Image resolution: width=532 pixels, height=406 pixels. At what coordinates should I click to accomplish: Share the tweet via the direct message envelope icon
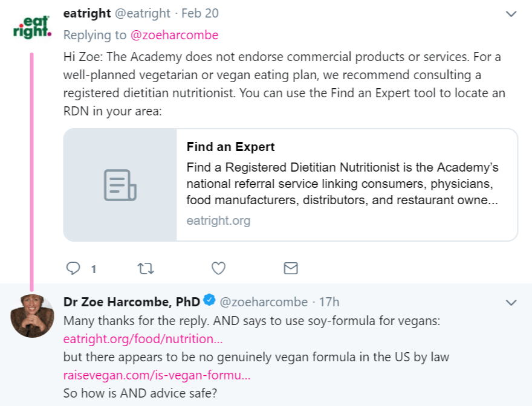pos(290,268)
